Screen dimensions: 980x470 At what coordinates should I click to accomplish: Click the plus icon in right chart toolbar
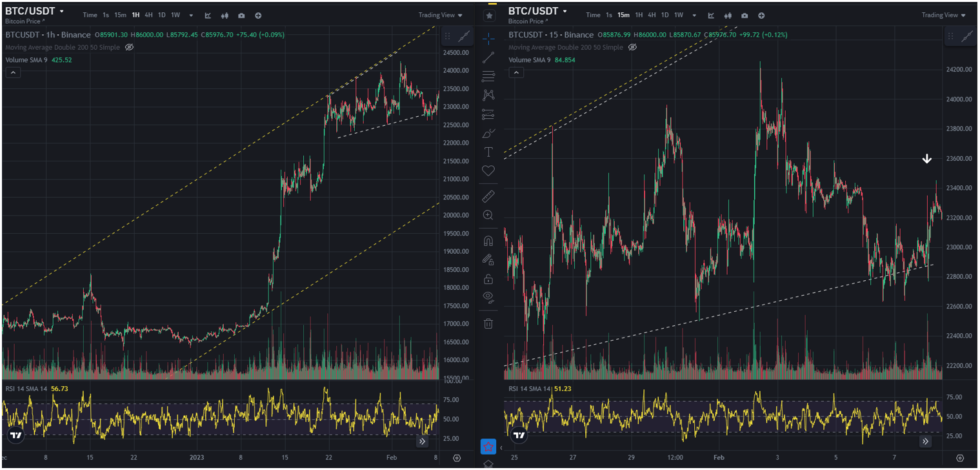(x=761, y=15)
